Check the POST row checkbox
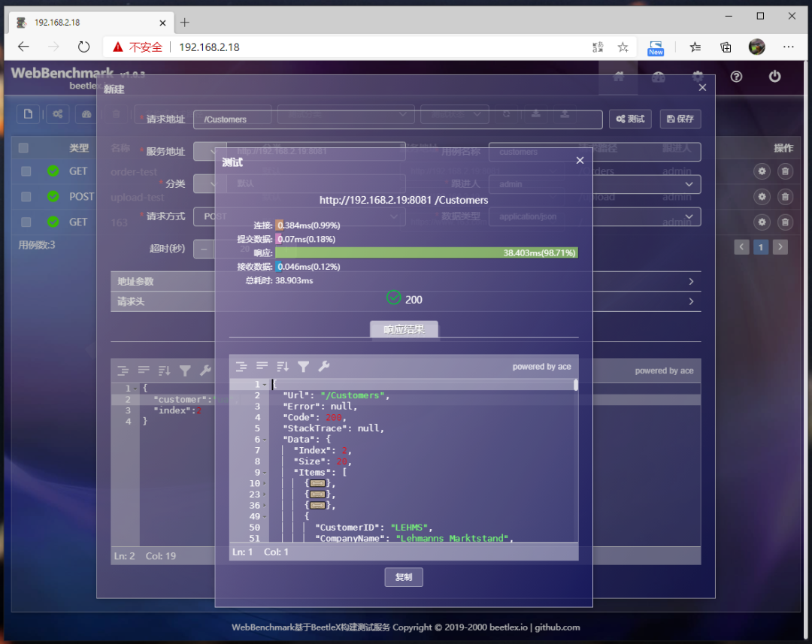This screenshot has width=812, height=644. [26, 197]
